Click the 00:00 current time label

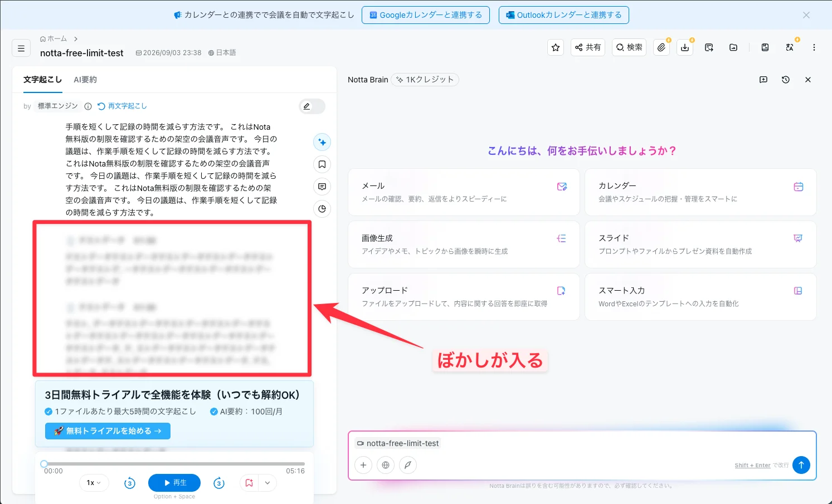[x=53, y=471]
